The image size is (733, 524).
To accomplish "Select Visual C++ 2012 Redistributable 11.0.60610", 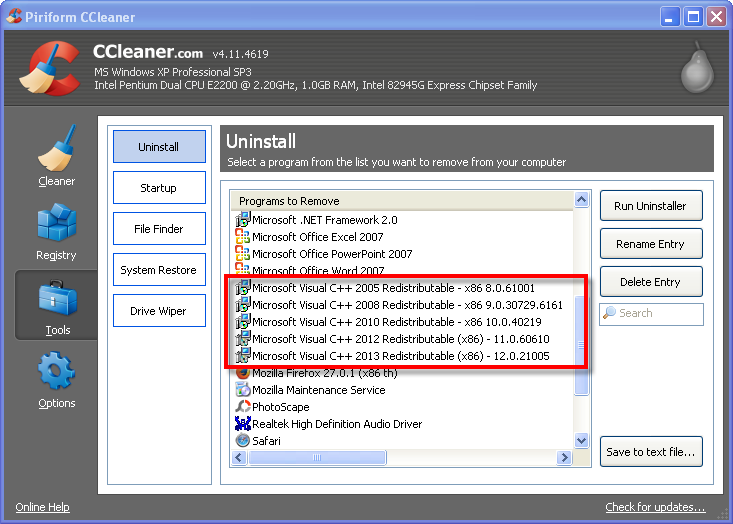I will tap(401, 339).
